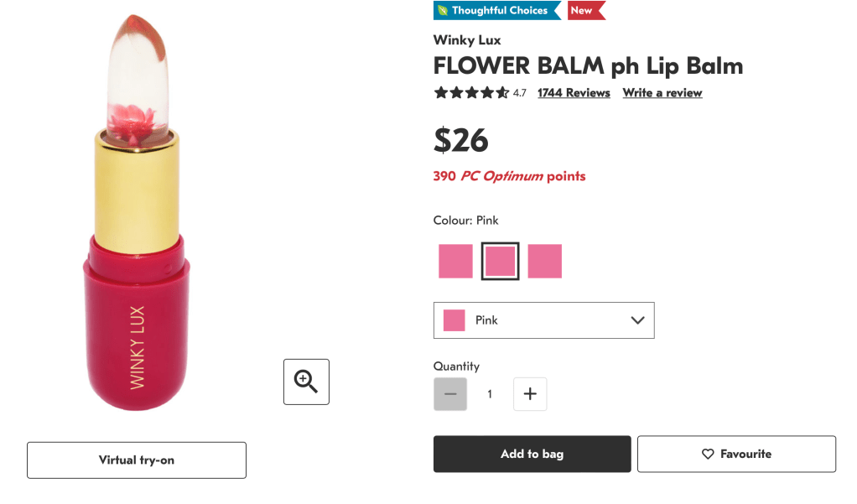Click the leaf icon in Thoughtful Choices badge
The image size is (857, 504).
[x=442, y=11]
